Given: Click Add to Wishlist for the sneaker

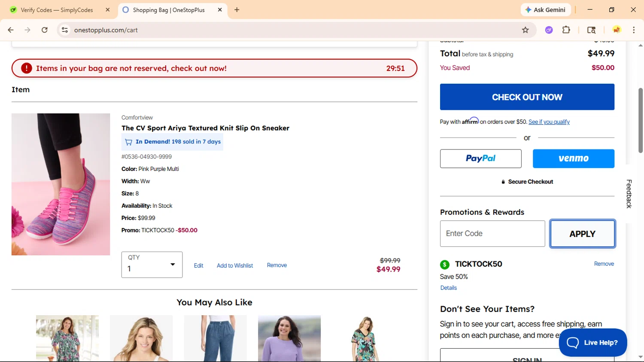Looking at the screenshot, I should (x=235, y=266).
